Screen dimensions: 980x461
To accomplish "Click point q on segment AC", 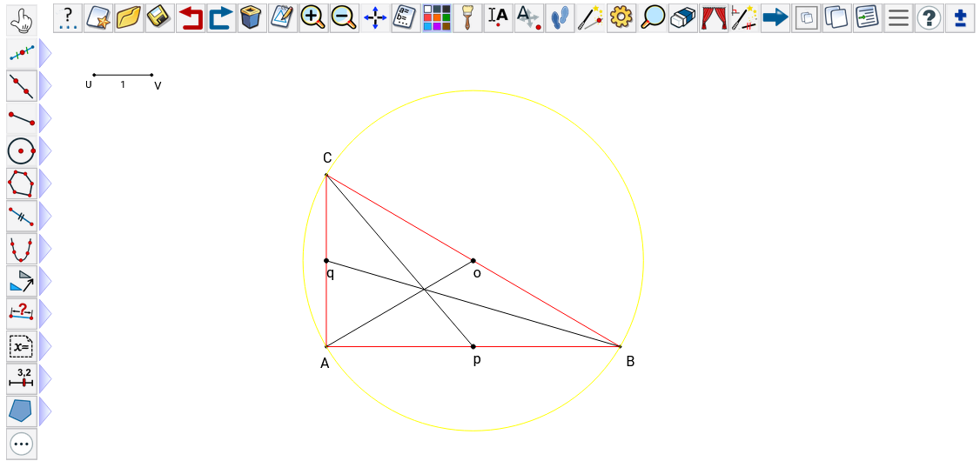I will (x=326, y=260).
